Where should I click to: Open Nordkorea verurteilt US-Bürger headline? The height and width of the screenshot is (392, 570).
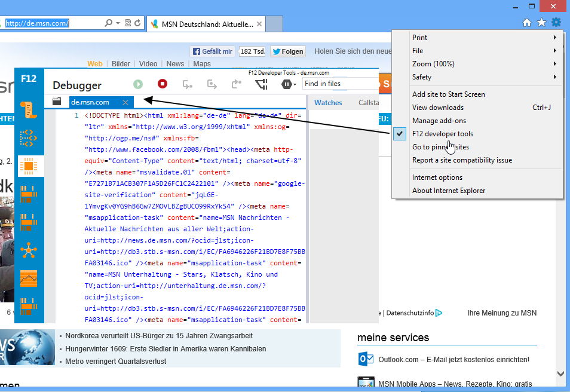[159, 336]
